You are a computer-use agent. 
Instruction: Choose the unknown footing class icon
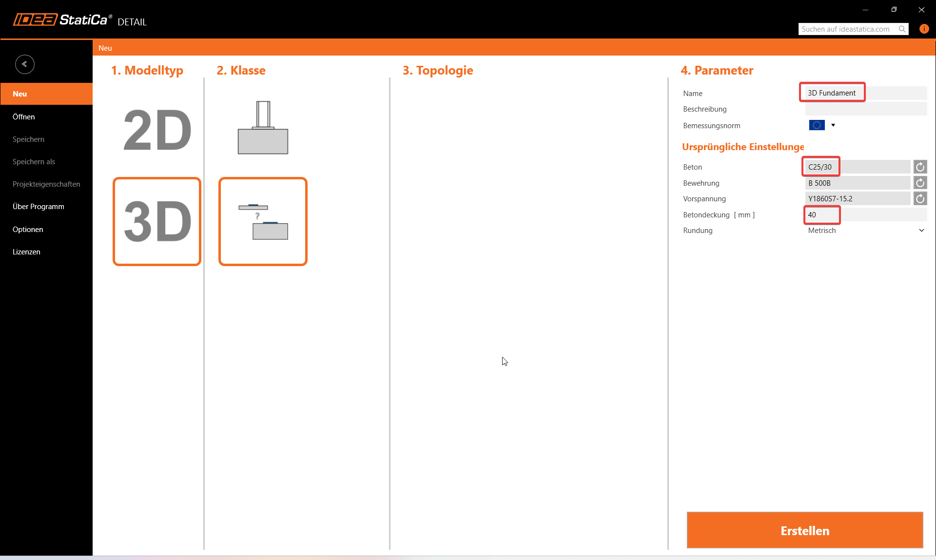pos(263,221)
